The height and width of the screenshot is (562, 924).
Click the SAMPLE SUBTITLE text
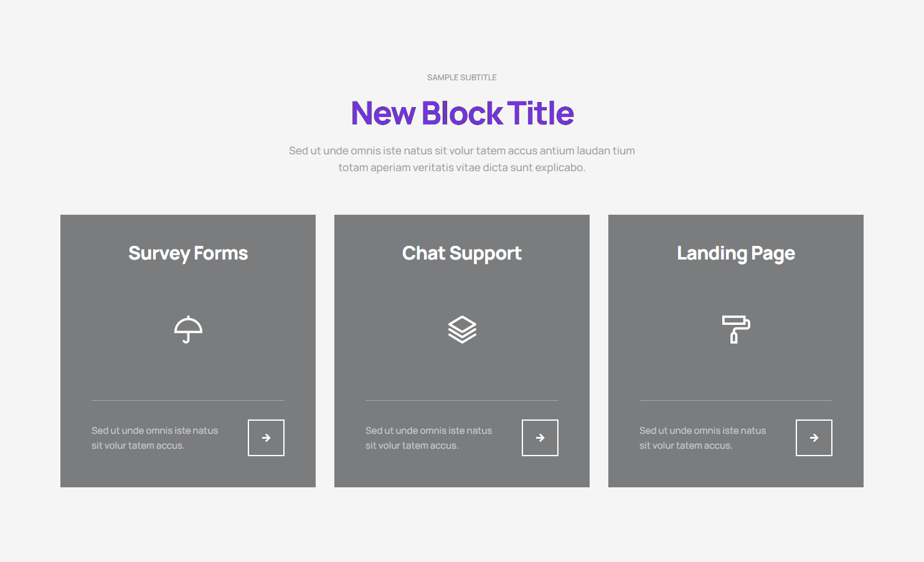(x=462, y=78)
